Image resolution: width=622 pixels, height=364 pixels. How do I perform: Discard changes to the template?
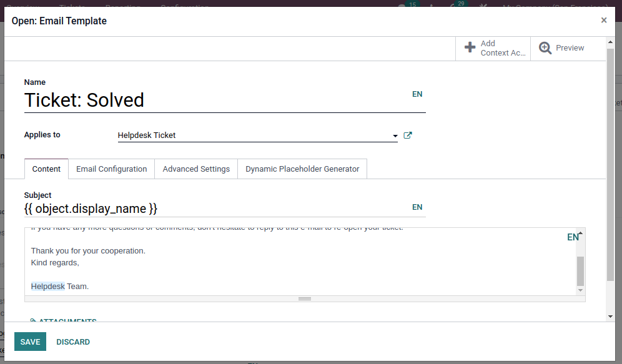(73, 342)
